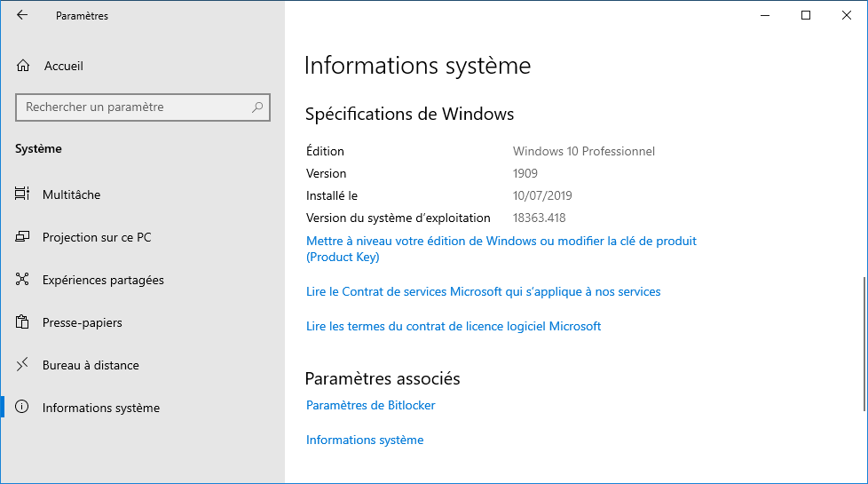Maximize the Paramètres window
The image size is (868, 484).
point(806,15)
